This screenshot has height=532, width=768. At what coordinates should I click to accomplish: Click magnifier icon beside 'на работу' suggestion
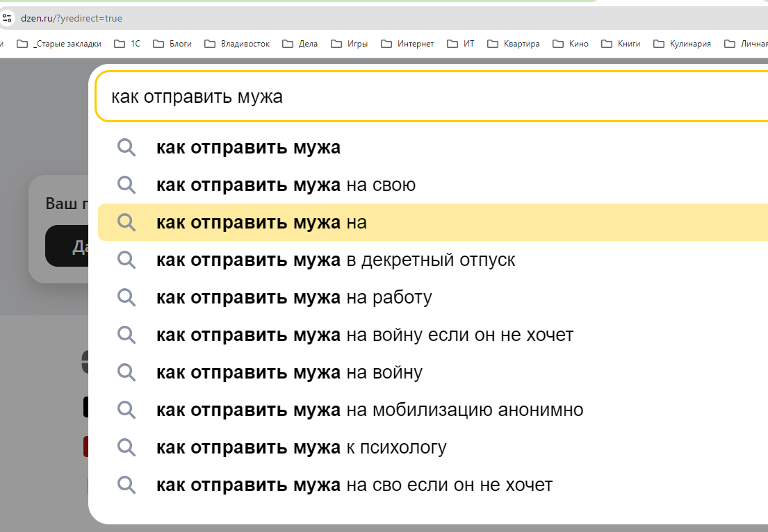126,297
